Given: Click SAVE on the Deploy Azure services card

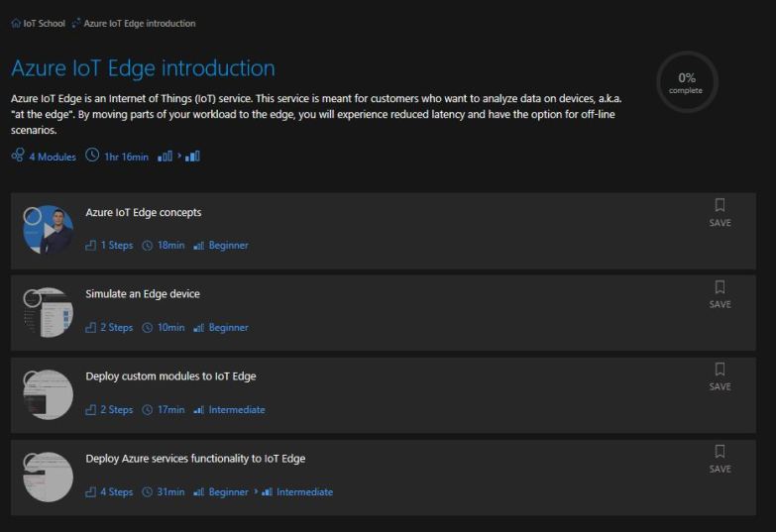Looking at the screenshot, I should pos(721,469).
